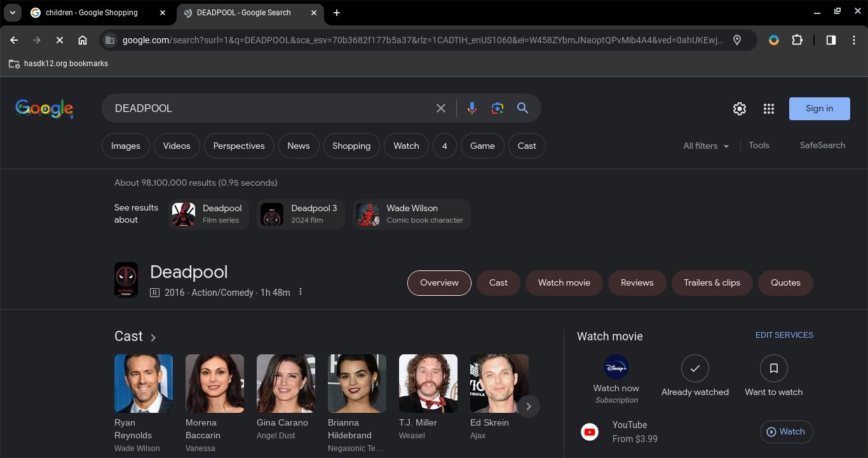The width and height of the screenshot is (868, 458).
Task: Open the SafeSearch setting
Action: pos(822,146)
